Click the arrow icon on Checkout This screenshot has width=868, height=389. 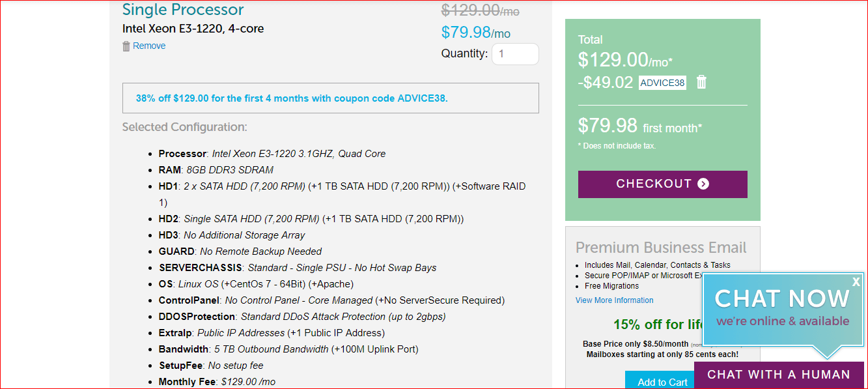[703, 184]
